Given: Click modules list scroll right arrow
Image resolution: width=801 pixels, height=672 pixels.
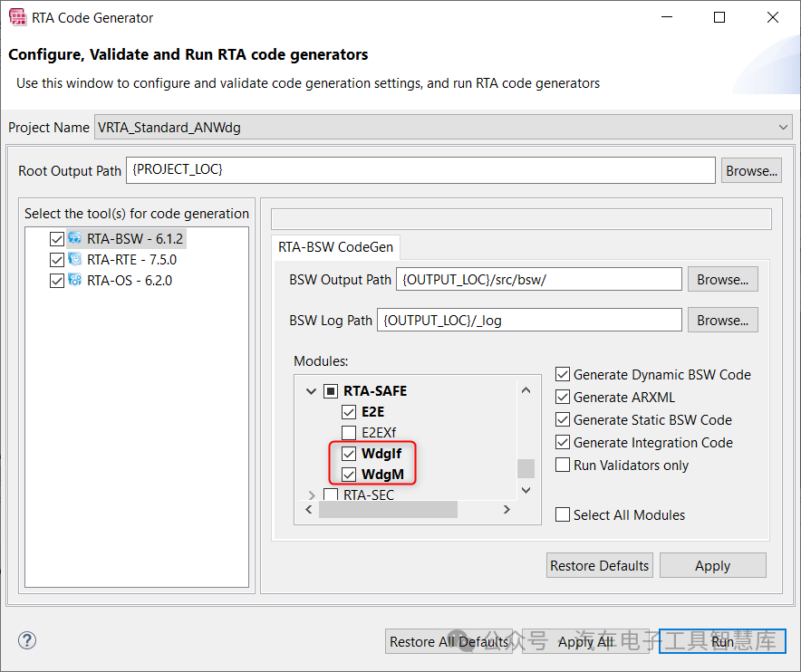Looking at the screenshot, I should [507, 510].
